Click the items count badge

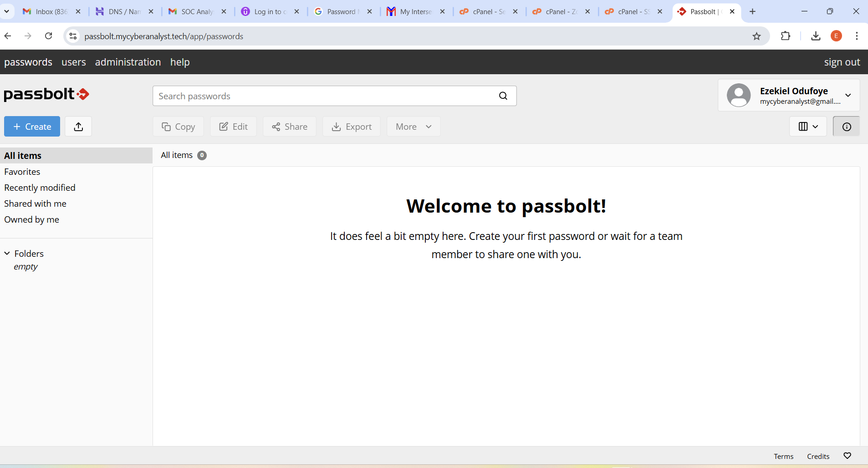pos(202,155)
